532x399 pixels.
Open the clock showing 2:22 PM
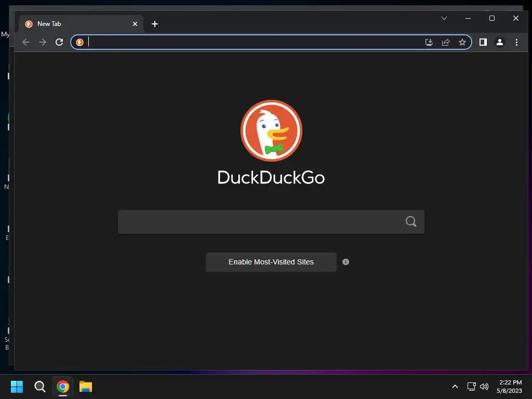point(509,387)
